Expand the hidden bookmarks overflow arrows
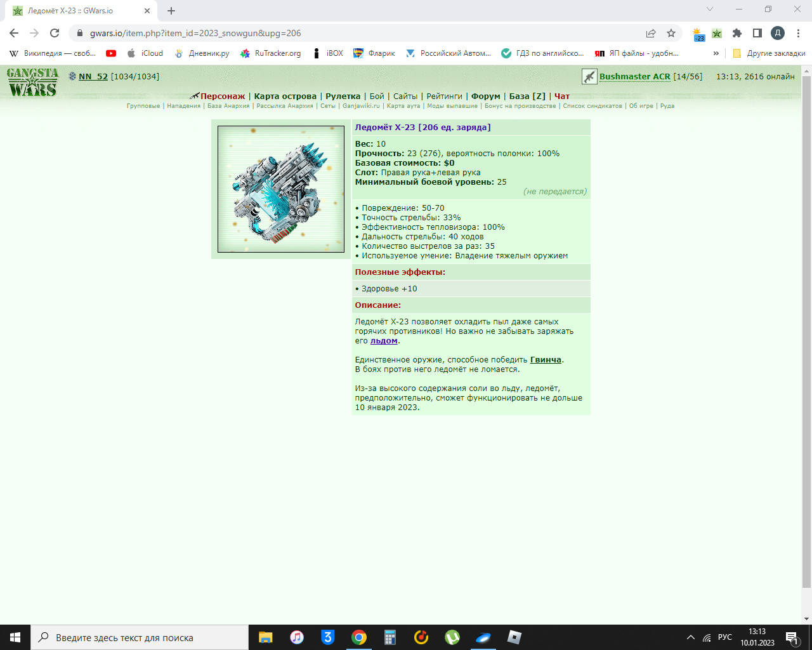This screenshot has width=812, height=650. tap(716, 53)
